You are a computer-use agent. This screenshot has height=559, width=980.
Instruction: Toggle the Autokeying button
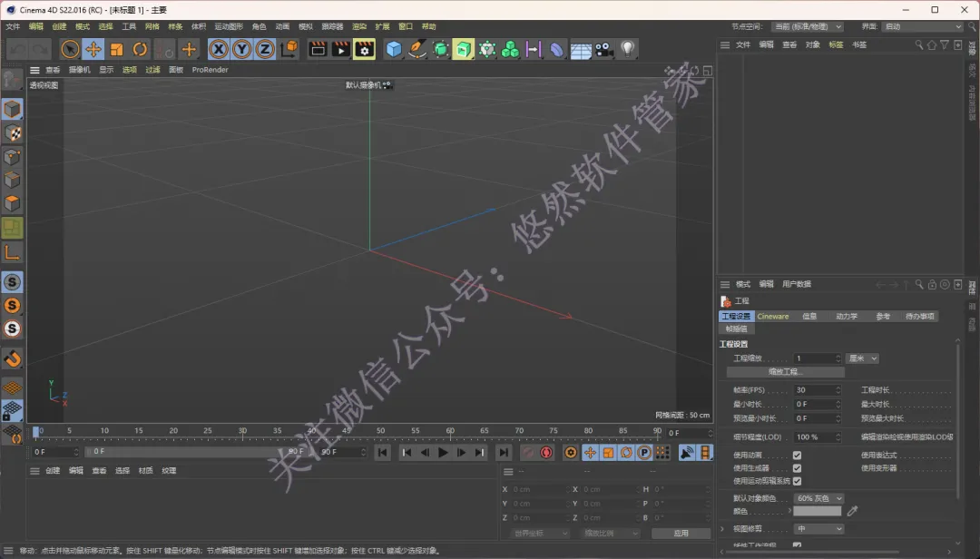pos(546,453)
